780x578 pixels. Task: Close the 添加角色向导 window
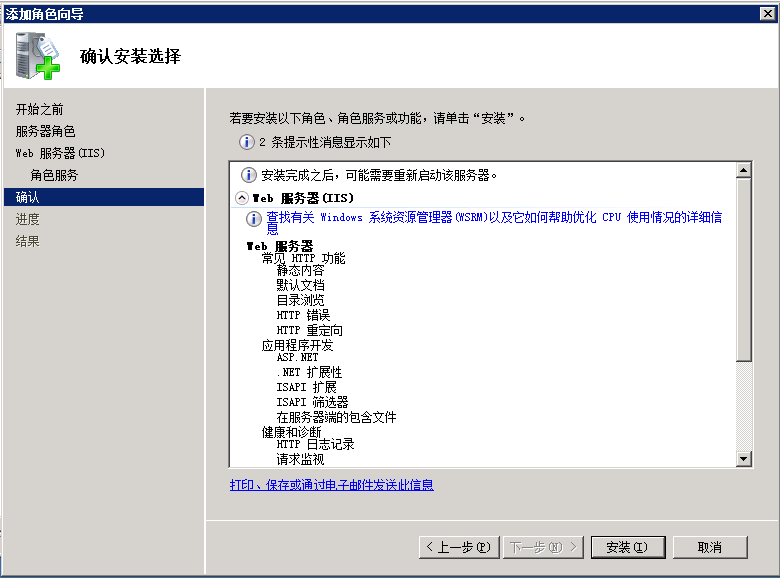pyautogui.click(x=768, y=13)
